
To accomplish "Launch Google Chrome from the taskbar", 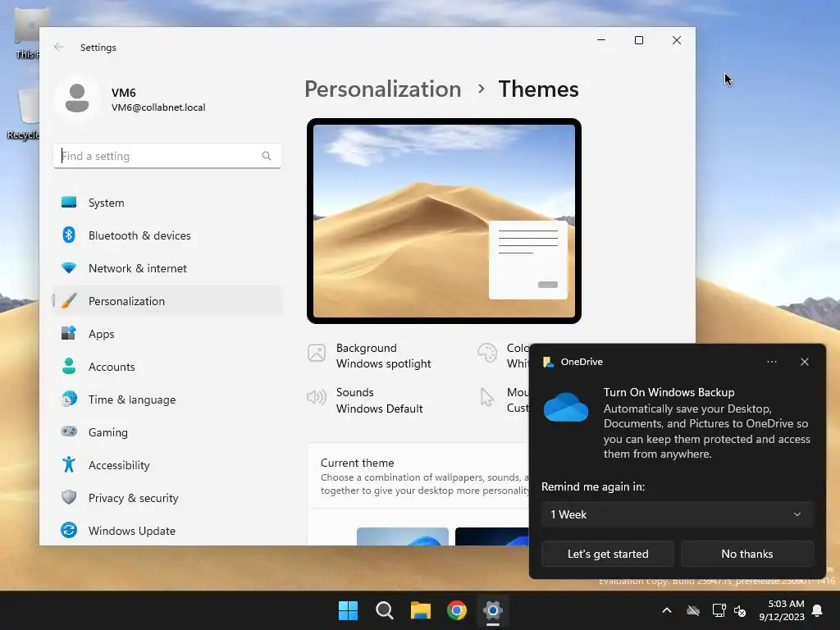I will (x=456, y=610).
